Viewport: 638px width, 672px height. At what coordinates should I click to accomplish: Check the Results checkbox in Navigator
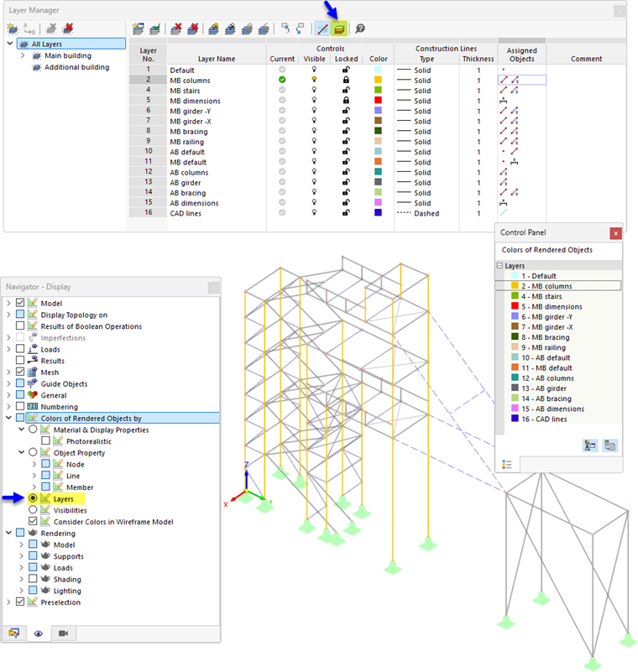pos(20,361)
